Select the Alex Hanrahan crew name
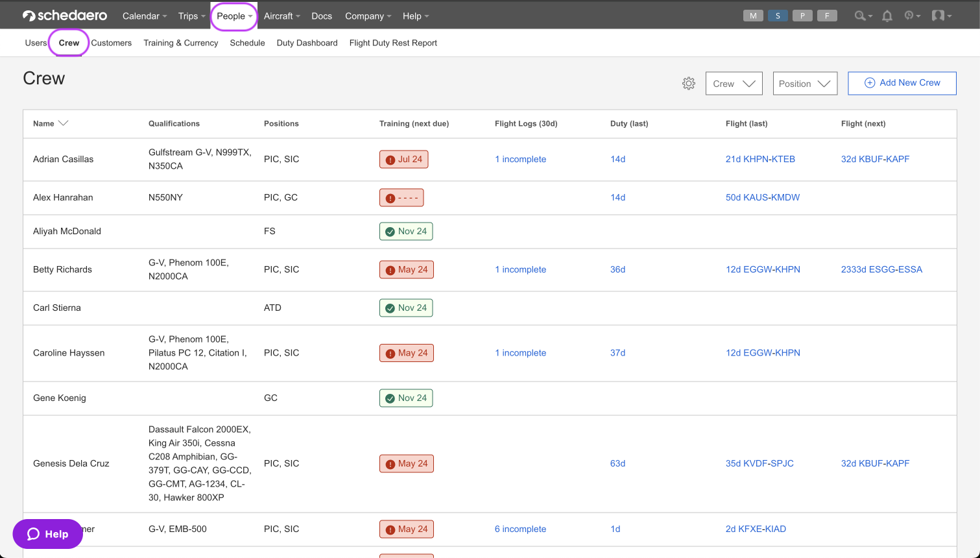The height and width of the screenshot is (558, 980). click(63, 197)
